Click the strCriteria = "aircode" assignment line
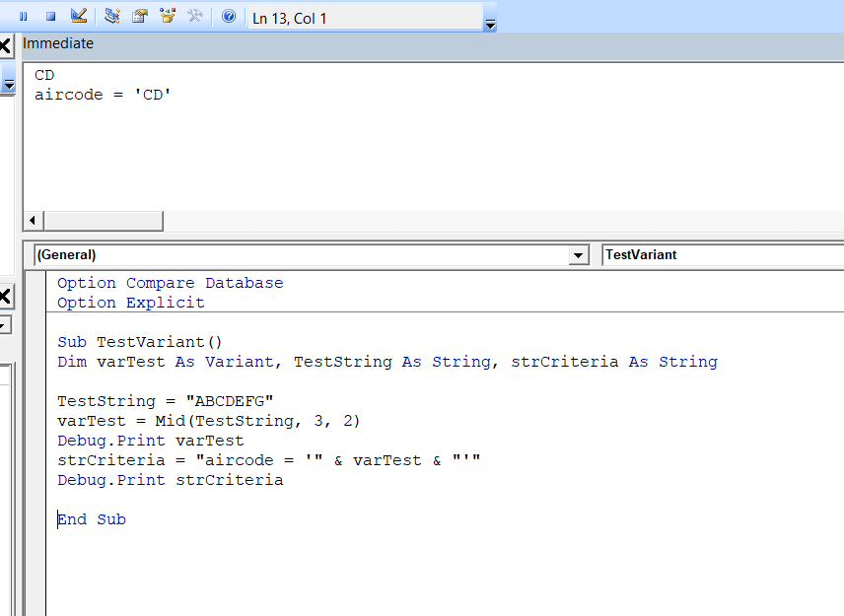 click(268, 460)
